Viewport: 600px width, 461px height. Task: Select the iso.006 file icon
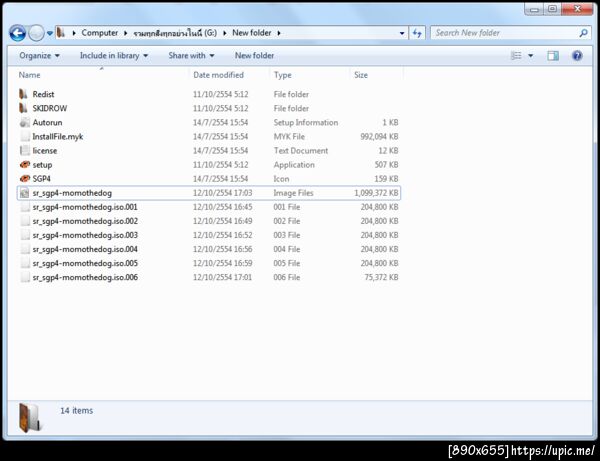coord(24,277)
